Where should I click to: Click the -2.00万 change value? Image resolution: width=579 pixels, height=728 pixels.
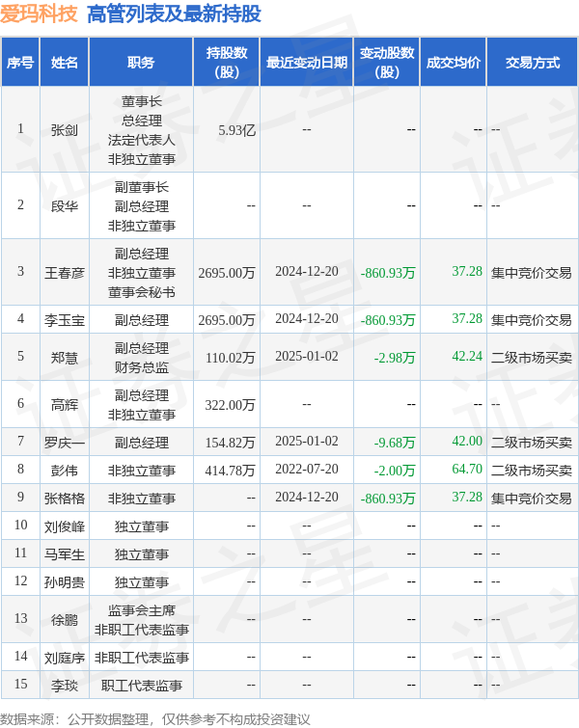point(395,471)
